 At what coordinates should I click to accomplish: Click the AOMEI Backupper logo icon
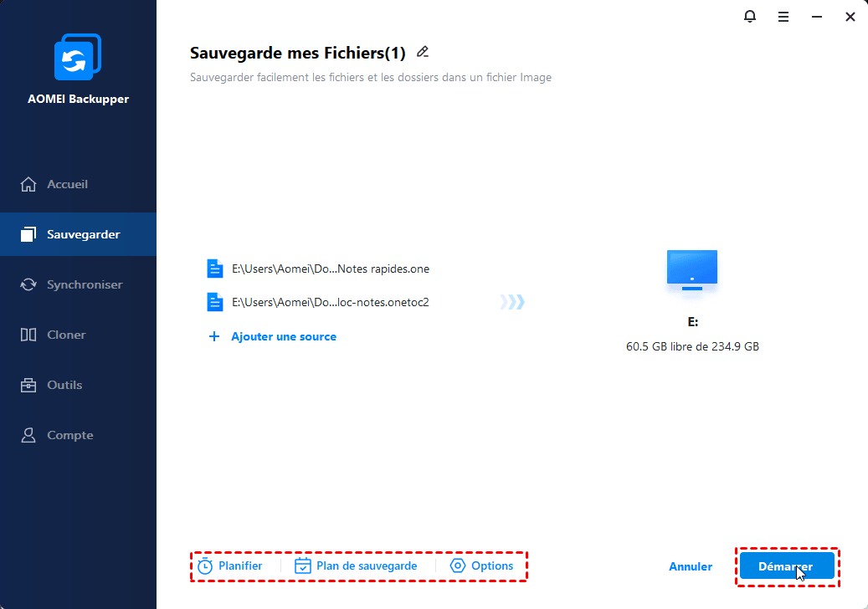78,57
